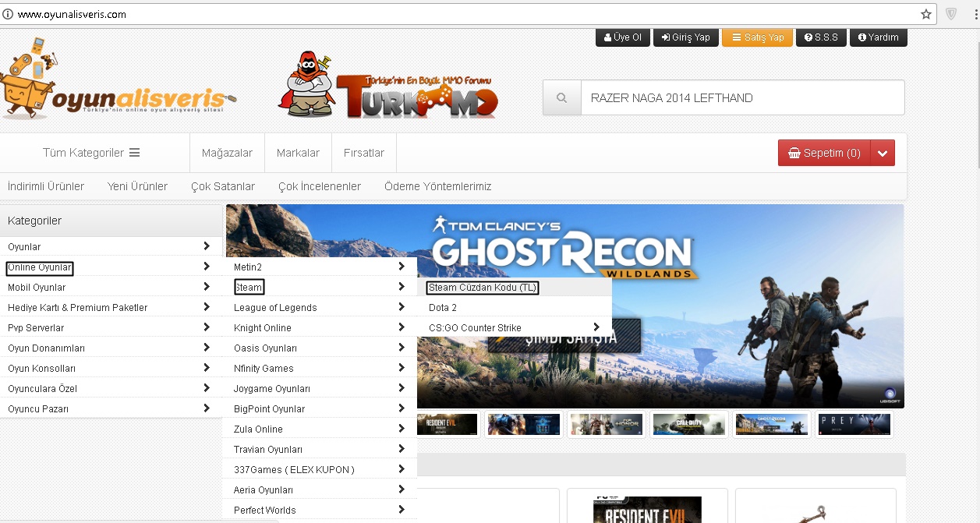Expand the Nfinity Games arrow

402,368
